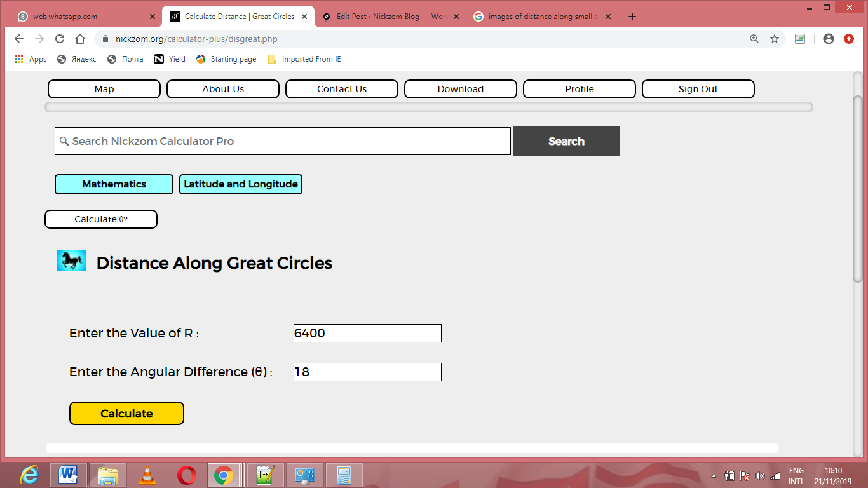
Task: Open VLC media player from taskbar
Action: (x=147, y=475)
